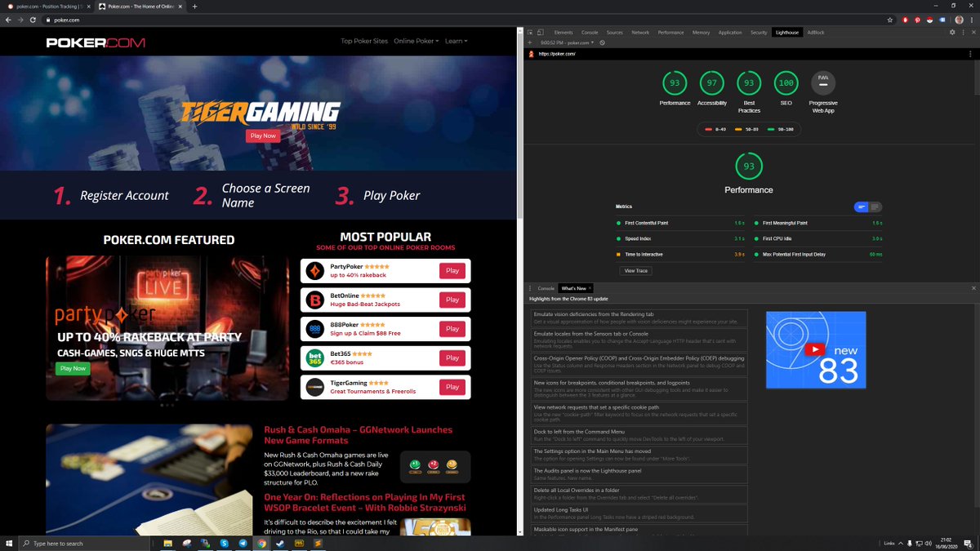Image resolution: width=980 pixels, height=551 pixels.
Task: Click green Play Now on PartyPoker banner
Action: (x=73, y=368)
